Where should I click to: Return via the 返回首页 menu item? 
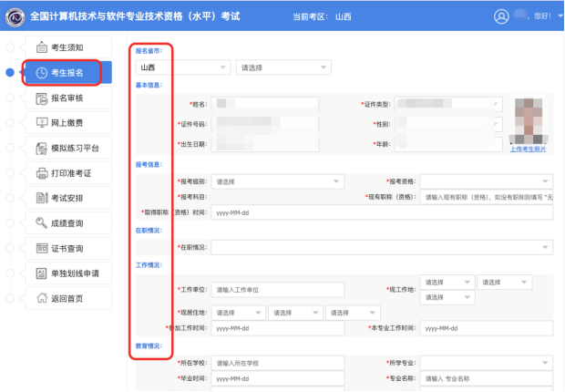[x=68, y=298]
